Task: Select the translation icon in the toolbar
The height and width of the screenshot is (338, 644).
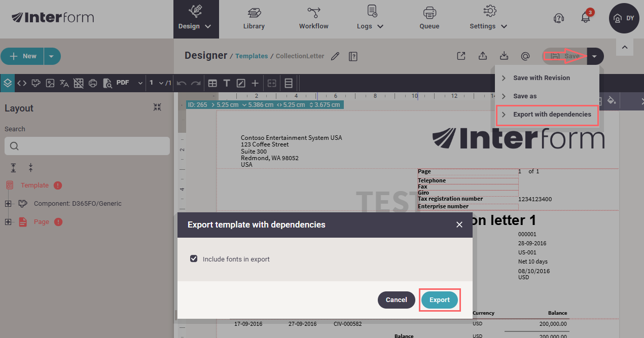Action: coord(64,83)
